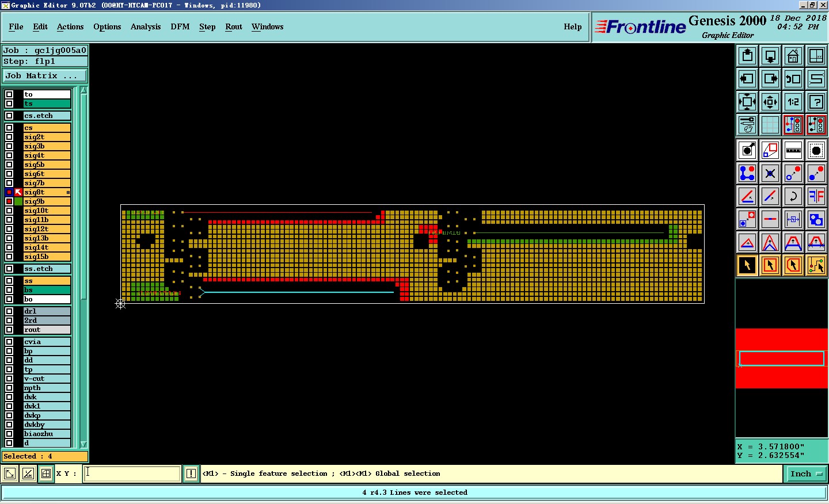Toggle the sig9b layer display checkbox
829x504 pixels.
coord(9,201)
